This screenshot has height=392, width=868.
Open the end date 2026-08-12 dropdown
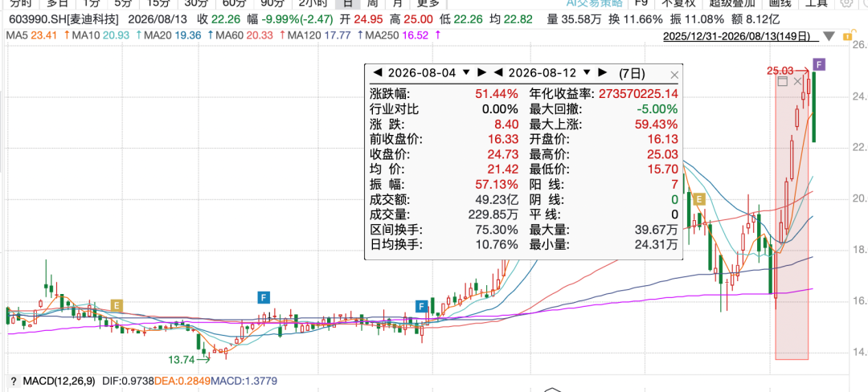pos(587,72)
